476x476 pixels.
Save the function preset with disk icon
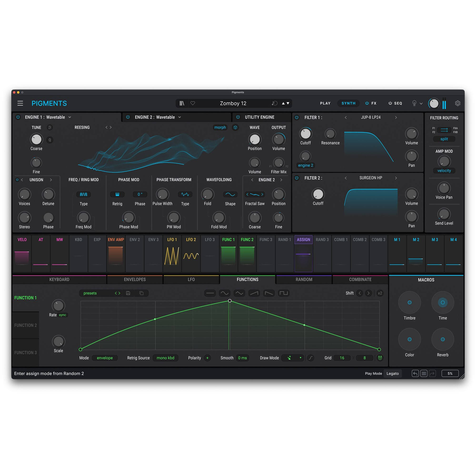(x=128, y=293)
